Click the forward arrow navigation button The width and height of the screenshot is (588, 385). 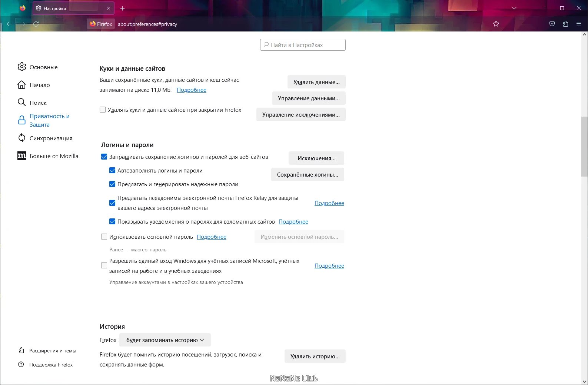click(x=23, y=24)
